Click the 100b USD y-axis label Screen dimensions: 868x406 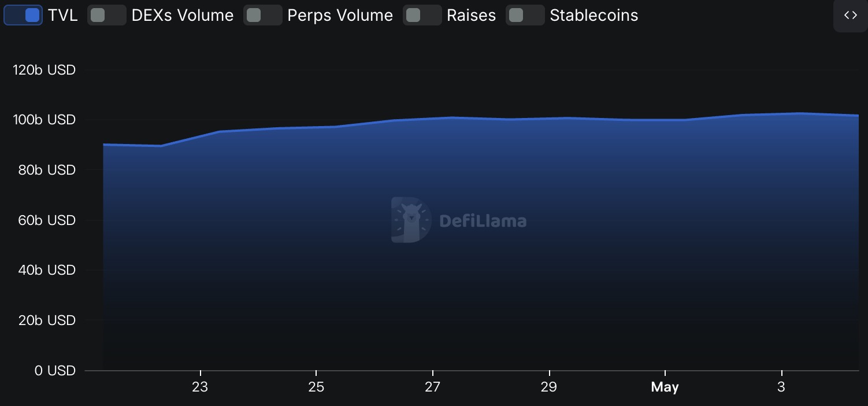pos(44,120)
